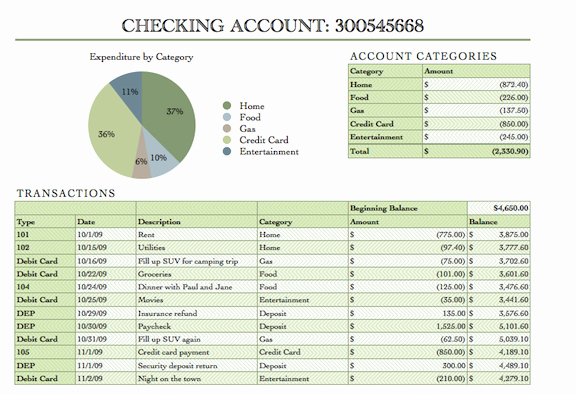Select the Beginning Balance label cell

[408, 208]
